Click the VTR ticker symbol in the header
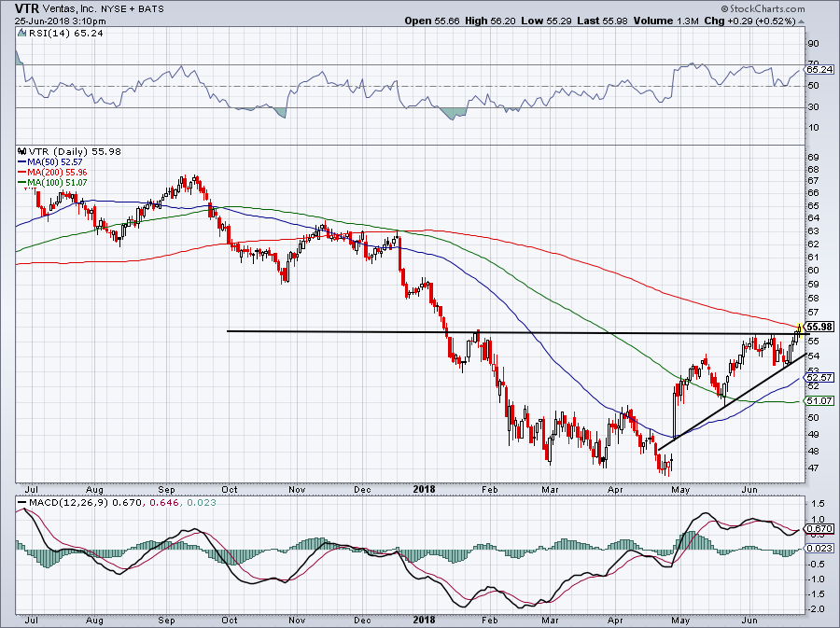Image resolution: width=840 pixels, height=628 pixels. [27, 8]
